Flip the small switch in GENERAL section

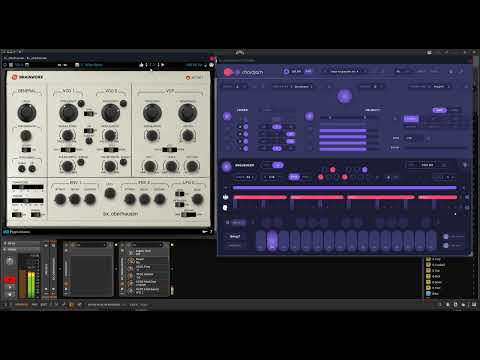click(x=26, y=150)
